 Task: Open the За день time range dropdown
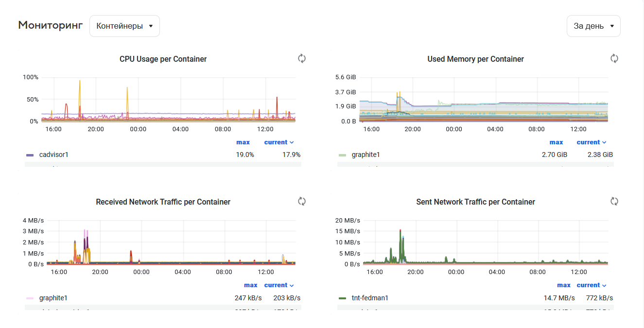[593, 26]
